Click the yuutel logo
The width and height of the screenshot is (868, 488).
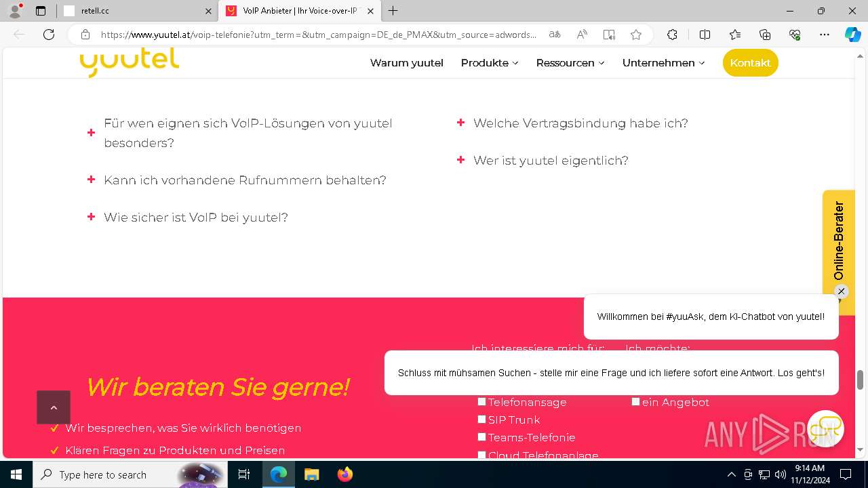[x=129, y=62]
